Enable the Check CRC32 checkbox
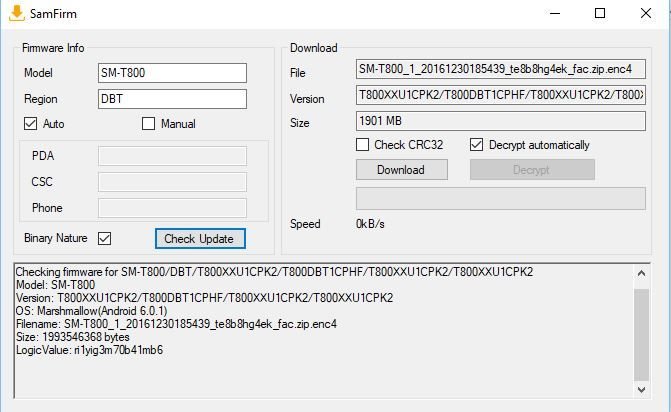 pyautogui.click(x=362, y=145)
